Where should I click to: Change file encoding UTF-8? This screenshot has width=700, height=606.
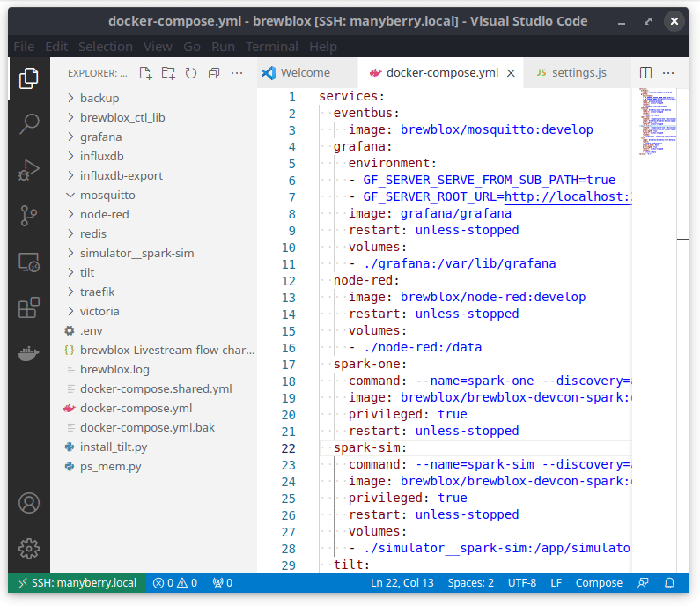click(x=522, y=583)
